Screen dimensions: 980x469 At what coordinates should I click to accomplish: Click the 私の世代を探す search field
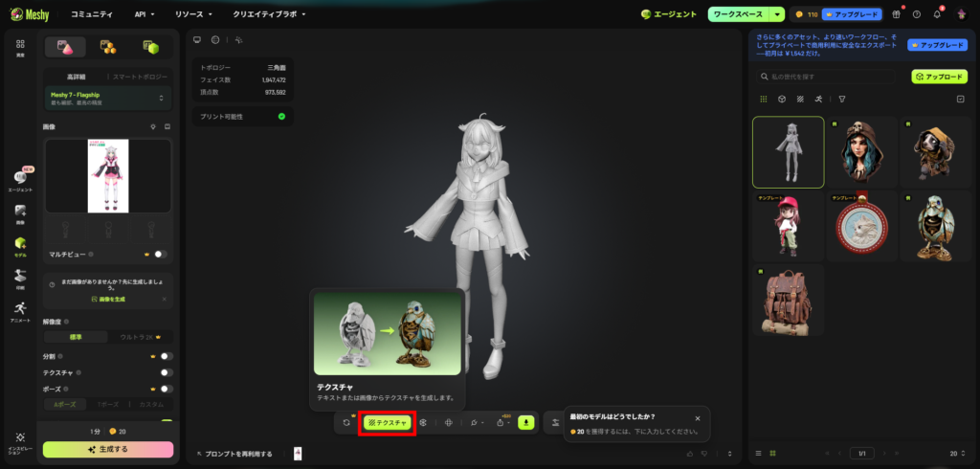click(825, 77)
